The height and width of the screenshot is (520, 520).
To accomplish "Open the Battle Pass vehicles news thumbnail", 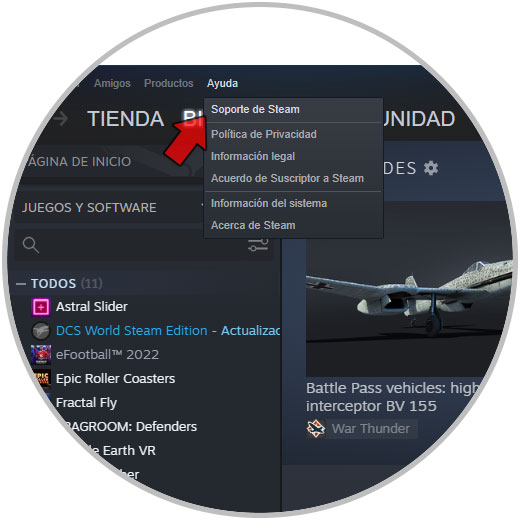I will coord(409,307).
